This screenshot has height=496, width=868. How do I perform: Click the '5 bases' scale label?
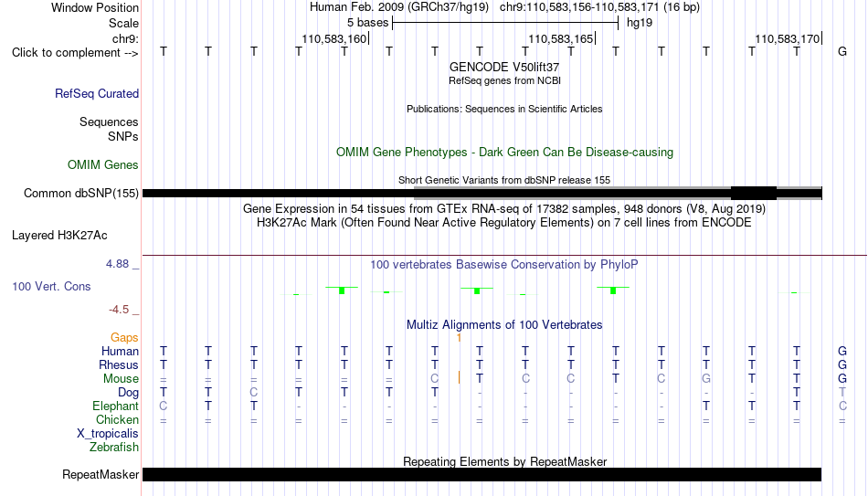(x=367, y=23)
